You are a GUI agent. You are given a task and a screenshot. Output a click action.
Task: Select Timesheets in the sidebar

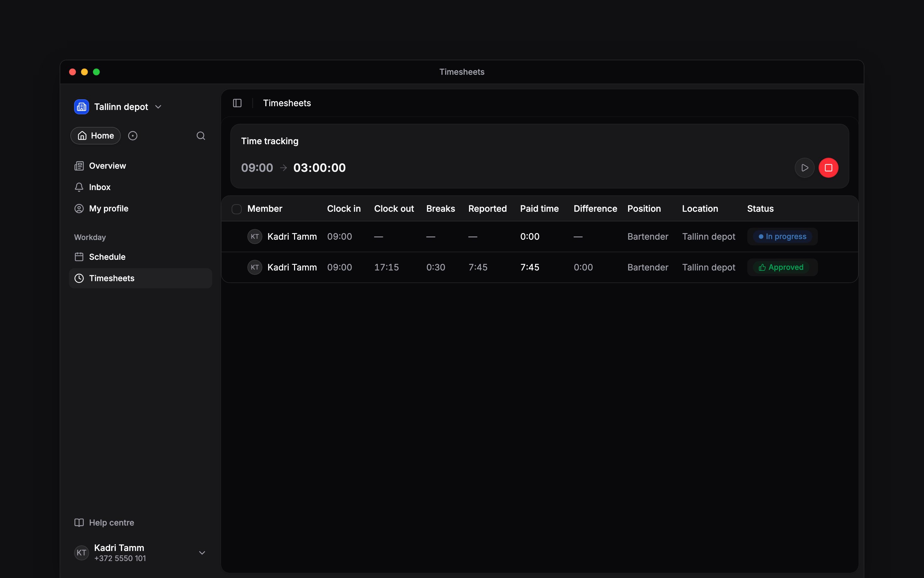[x=140, y=278]
